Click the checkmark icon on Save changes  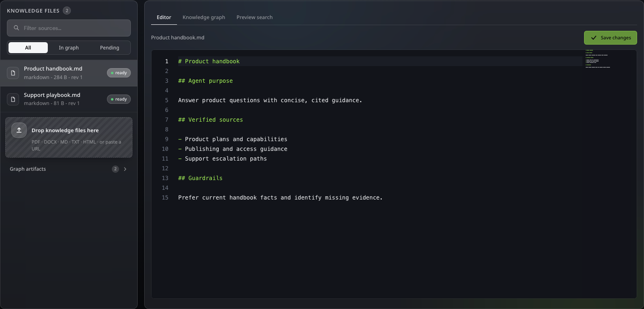(x=594, y=38)
